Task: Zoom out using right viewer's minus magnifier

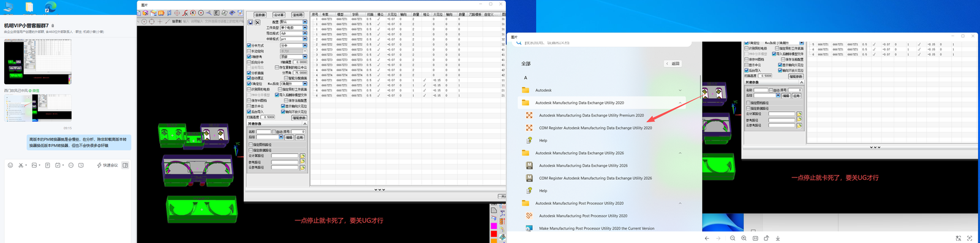Action: point(733,238)
